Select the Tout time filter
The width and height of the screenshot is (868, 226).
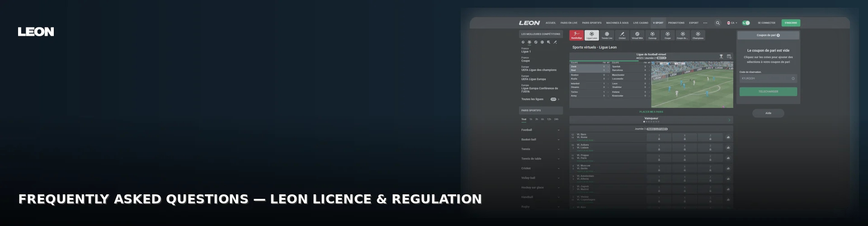(x=524, y=119)
